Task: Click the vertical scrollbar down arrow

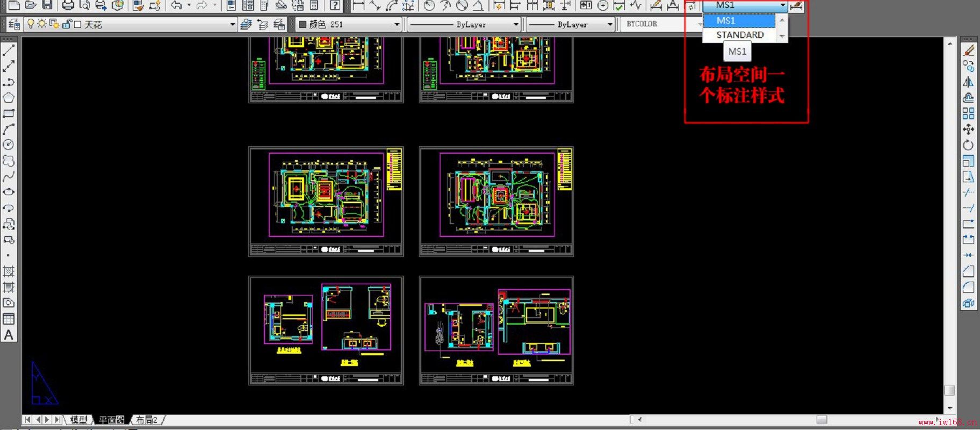Action: [x=949, y=408]
